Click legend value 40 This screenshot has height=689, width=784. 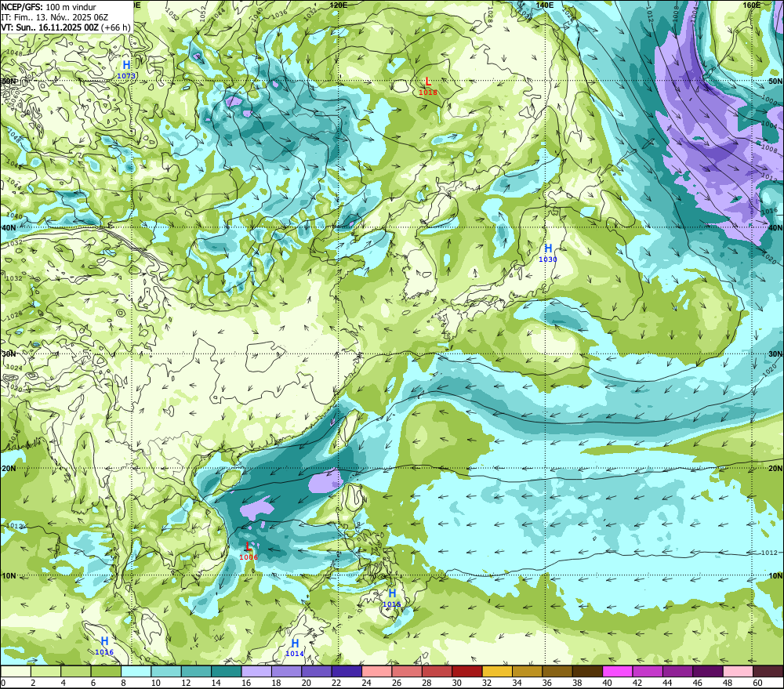(608, 683)
